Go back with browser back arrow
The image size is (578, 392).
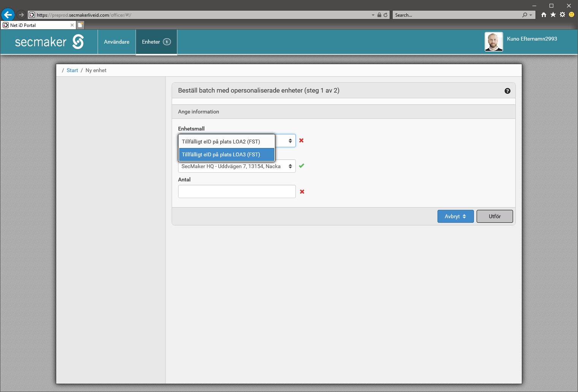8,15
